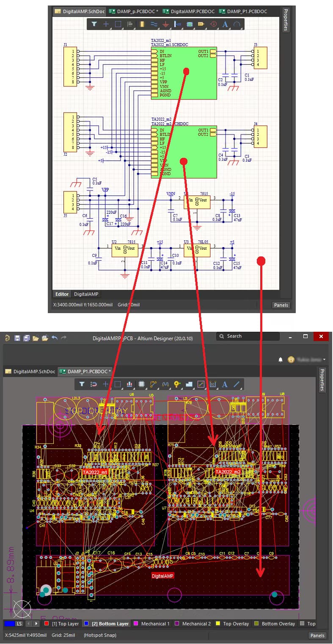This screenshot has height=644, width=333.
Task: Click the PCB Place Line tool
Action: click(x=237, y=384)
